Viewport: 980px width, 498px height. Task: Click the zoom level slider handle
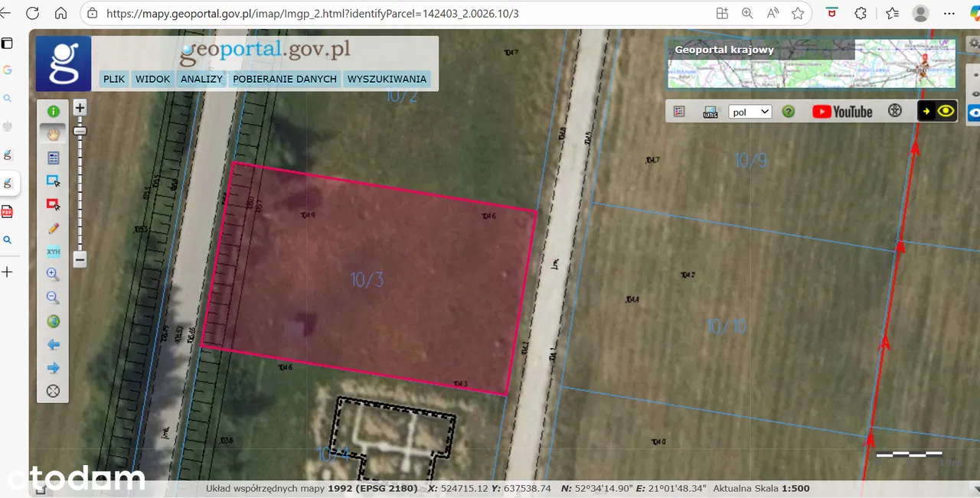pos(80,131)
